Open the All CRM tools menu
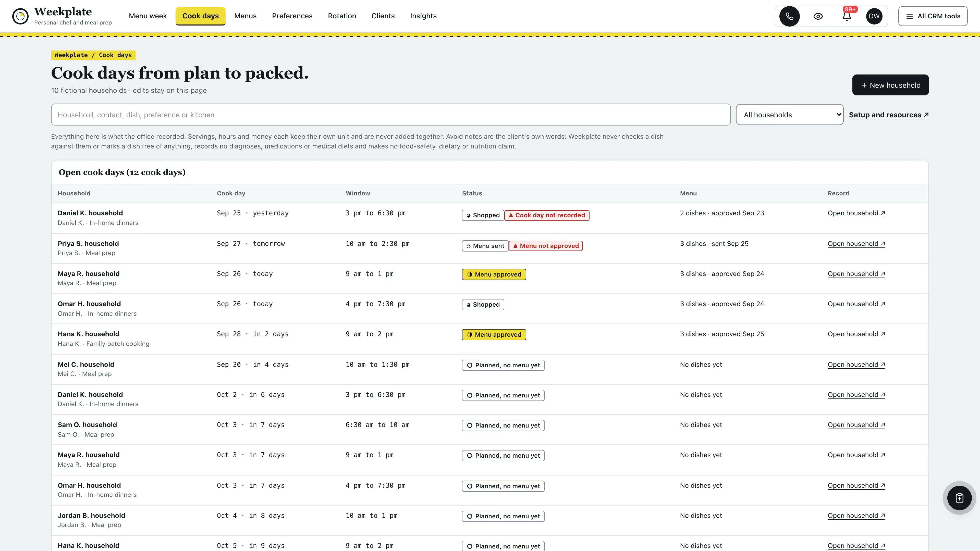The width and height of the screenshot is (980, 551). pos(933,16)
